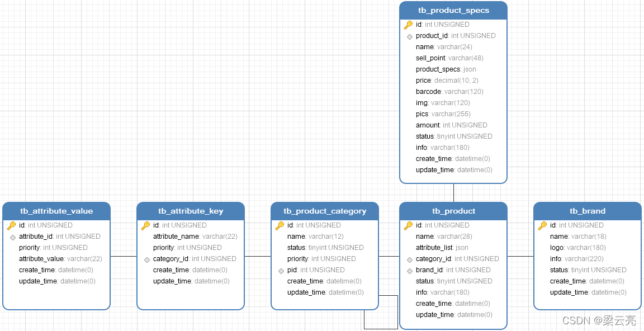Viewport: 644px width, 331px height.
Task: Click the status field in tb_product
Action: pyautogui.click(x=454, y=281)
